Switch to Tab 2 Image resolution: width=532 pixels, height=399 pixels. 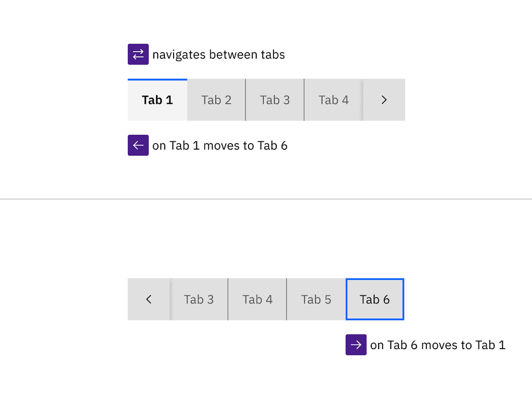click(216, 99)
